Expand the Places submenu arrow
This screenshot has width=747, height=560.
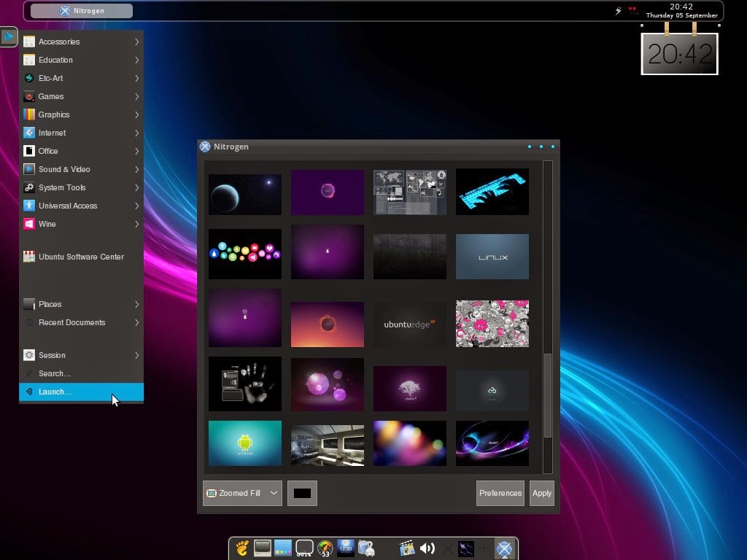[136, 304]
